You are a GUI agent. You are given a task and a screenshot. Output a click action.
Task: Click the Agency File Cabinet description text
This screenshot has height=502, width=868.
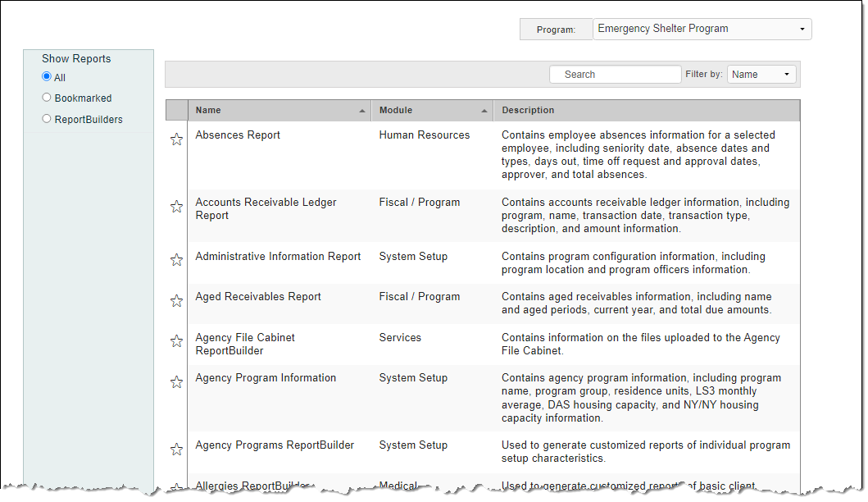coord(640,344)
